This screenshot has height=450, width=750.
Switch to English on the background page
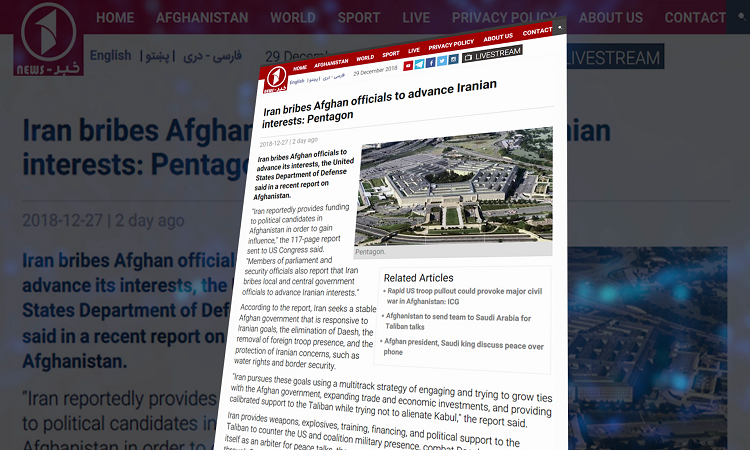coord(110,55)
